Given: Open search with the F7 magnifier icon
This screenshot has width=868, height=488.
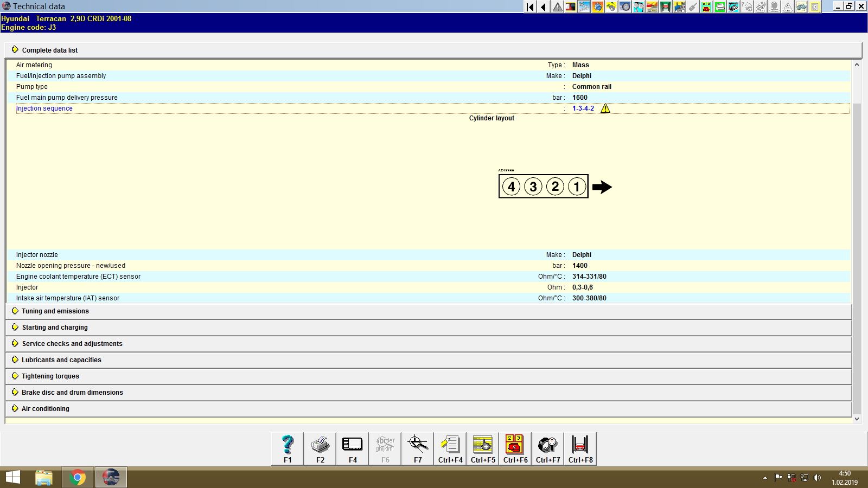Looking at the screenshot, I should pos(417,445).
